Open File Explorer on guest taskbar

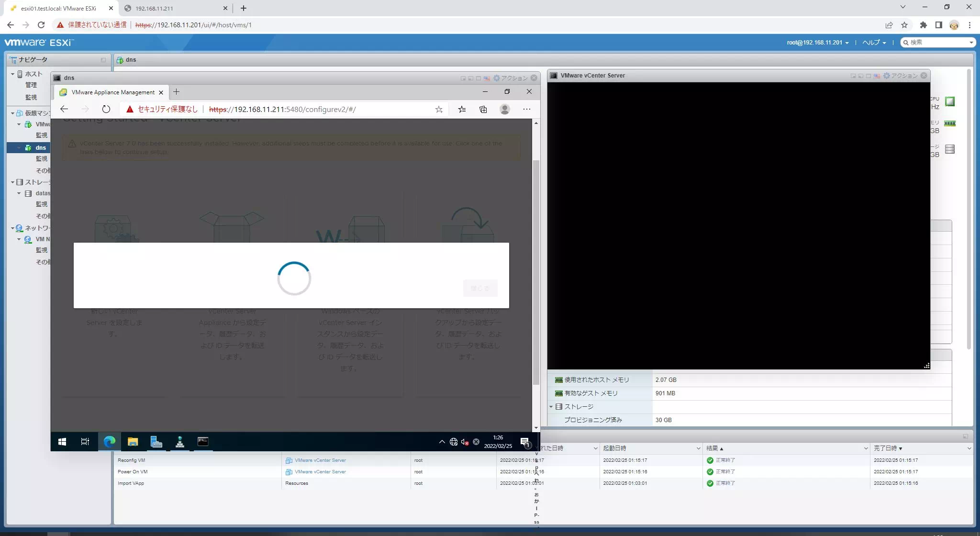[x=133, y=442]
